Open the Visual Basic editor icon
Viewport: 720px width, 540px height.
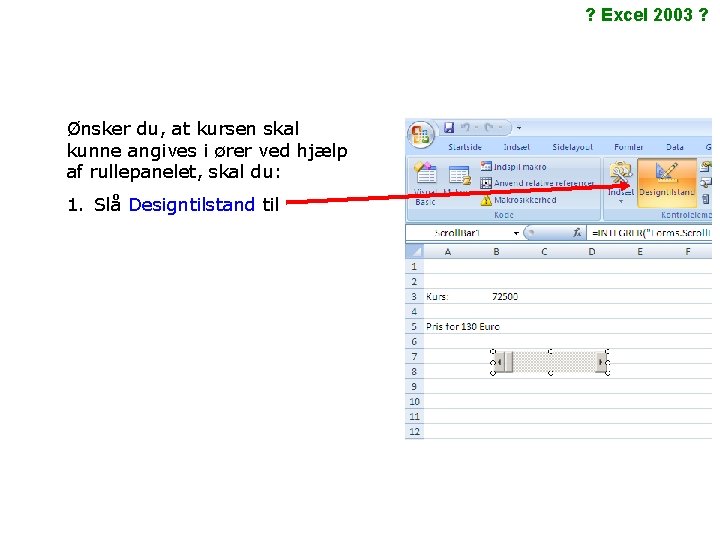425,183
